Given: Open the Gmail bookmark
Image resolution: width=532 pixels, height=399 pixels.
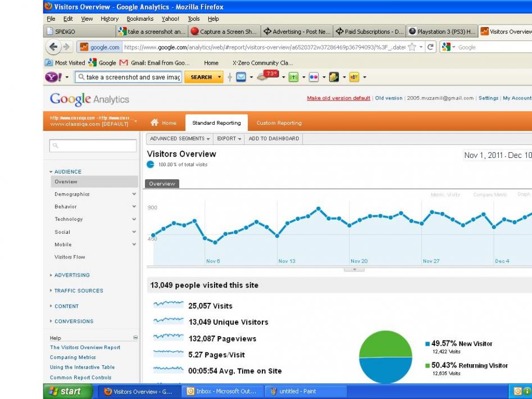Looking at the screenshot, I should click(x=154, y=63).
